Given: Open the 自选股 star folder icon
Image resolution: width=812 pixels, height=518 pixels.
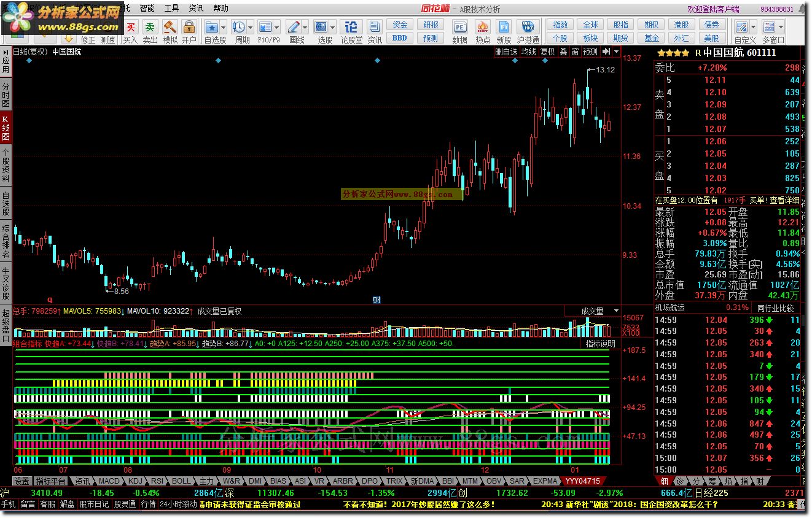Looking at the screenshot, I should [211, 27].
